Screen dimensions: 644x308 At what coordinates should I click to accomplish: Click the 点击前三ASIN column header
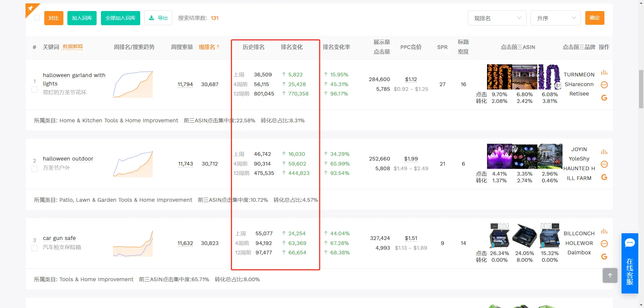tap(518, 47)
